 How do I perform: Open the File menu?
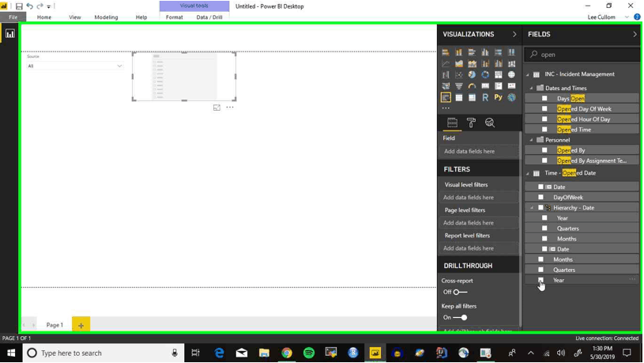coord(13,17)
